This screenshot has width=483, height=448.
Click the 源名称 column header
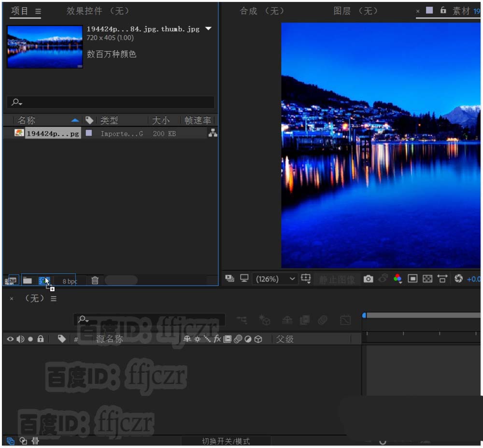(x=110, y=339)
